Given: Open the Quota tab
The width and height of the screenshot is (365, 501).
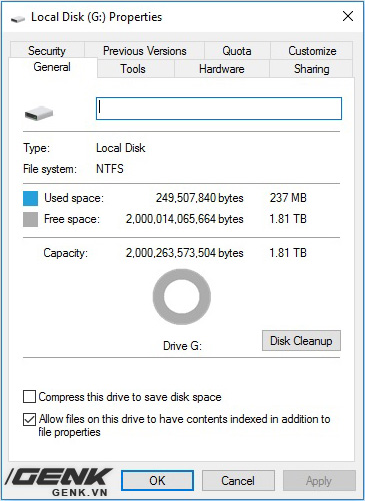Looking at the screenshot, I should [x=237, y=51].
